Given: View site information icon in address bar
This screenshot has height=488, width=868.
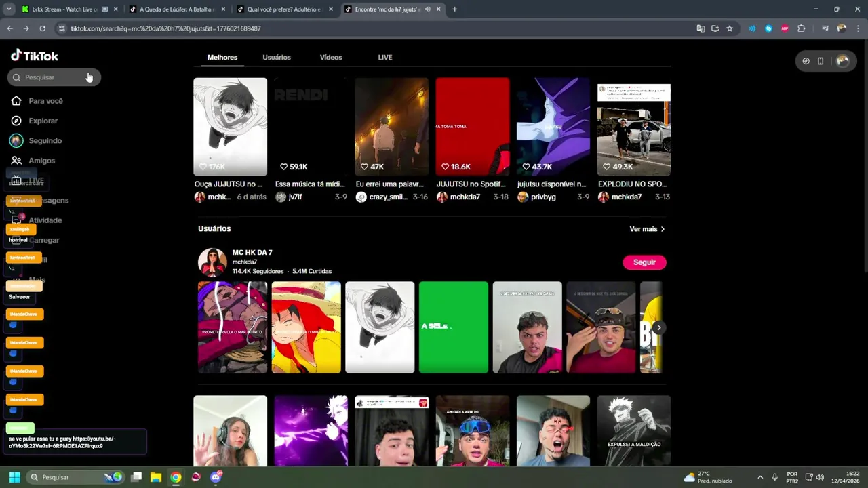Looking at the screenshot, I should [62, 28].
